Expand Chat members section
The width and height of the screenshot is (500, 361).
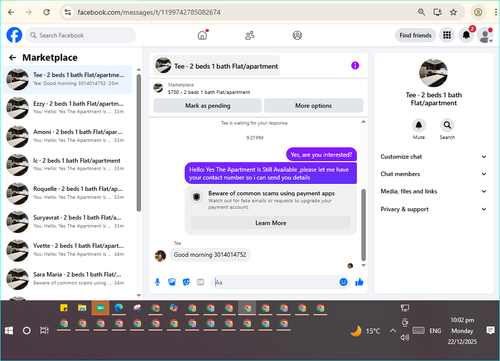tap(433, 174)
